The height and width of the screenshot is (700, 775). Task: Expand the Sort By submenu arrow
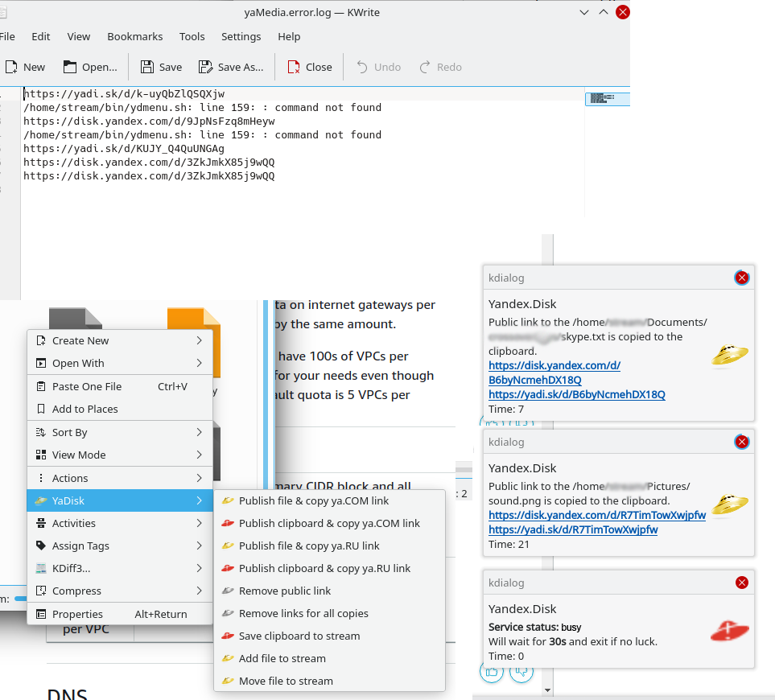tap(200, 432)
